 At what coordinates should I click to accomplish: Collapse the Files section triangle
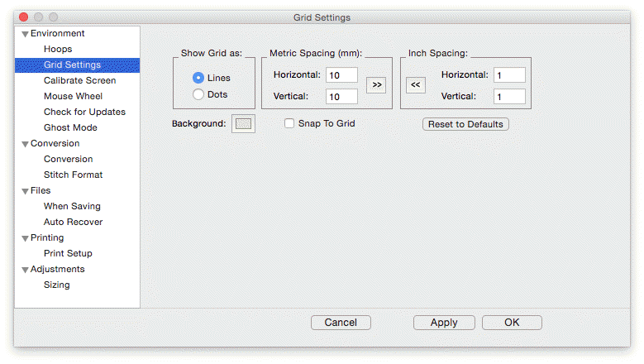tap(25, 191)
